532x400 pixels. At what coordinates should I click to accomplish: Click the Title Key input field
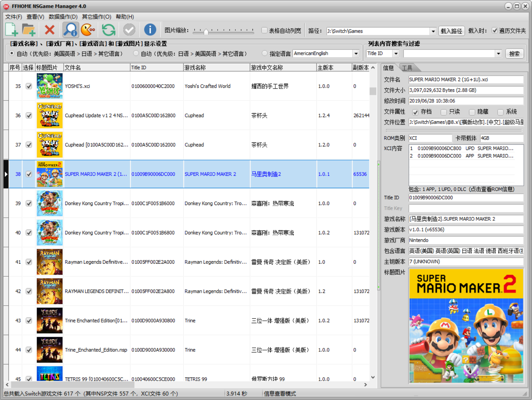tap(466, 208)
